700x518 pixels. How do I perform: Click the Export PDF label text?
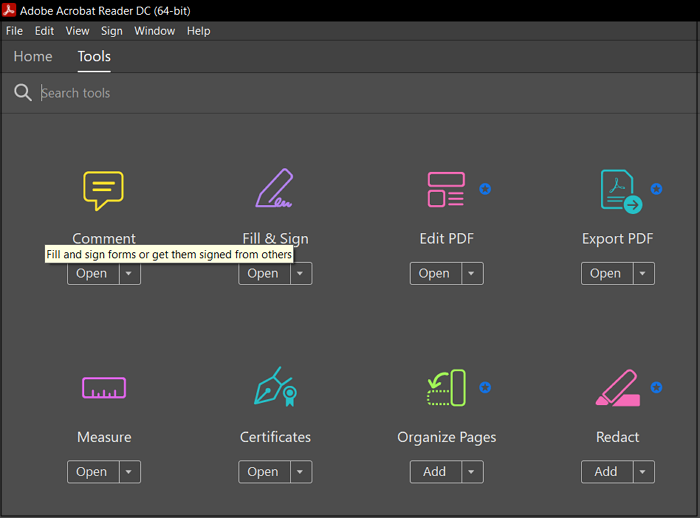pos(617,238)
